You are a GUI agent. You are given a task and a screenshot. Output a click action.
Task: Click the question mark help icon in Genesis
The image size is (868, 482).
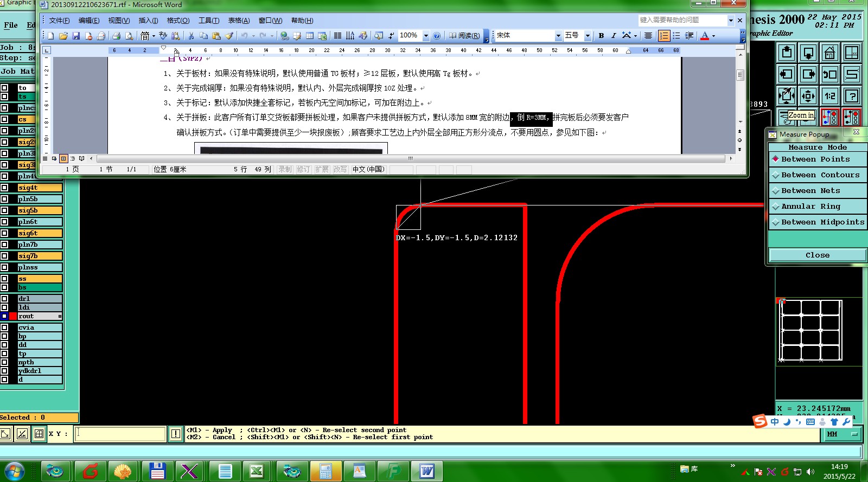coord(852,97)
